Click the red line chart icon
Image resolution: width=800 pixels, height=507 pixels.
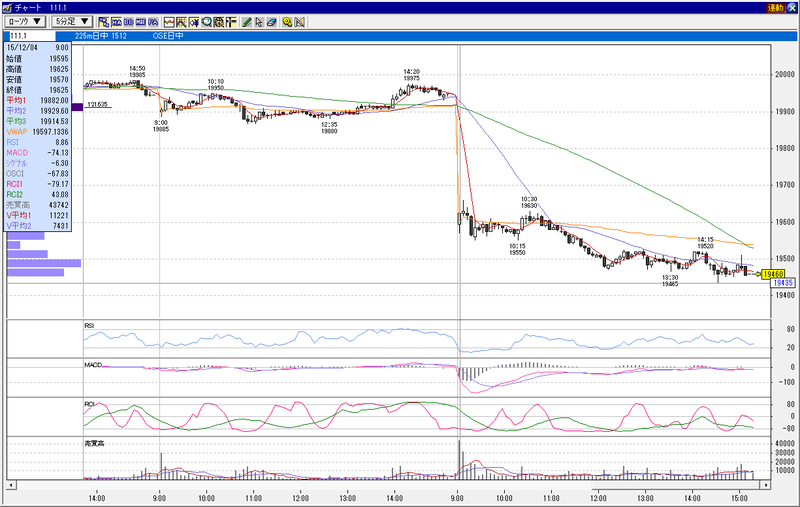(x=169, y=22)
